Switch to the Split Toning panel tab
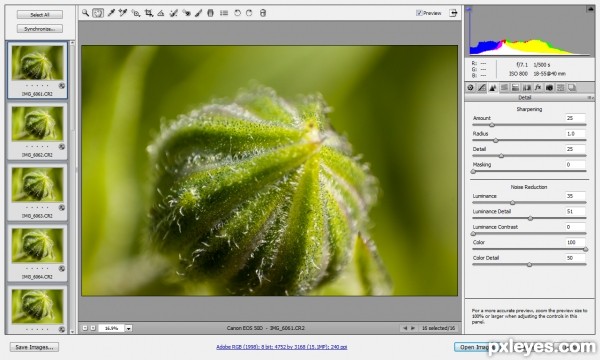 pos(515,88)
